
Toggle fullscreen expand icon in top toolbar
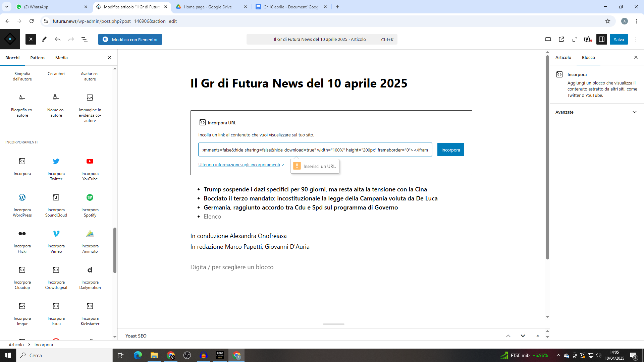tap(575, 40)
